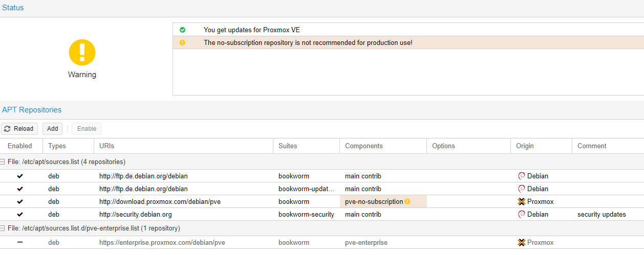Click the enabled checkmark for security.debian.org
The height and width of the screenshot is (255, 644).
pyautogui.click(x=20, y=214)
